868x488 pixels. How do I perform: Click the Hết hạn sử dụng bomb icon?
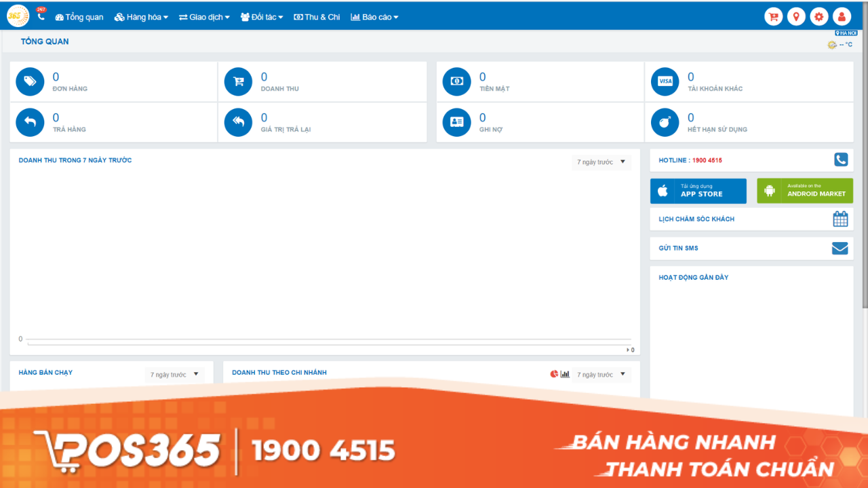pyautogui.click(x=665, y=122)
